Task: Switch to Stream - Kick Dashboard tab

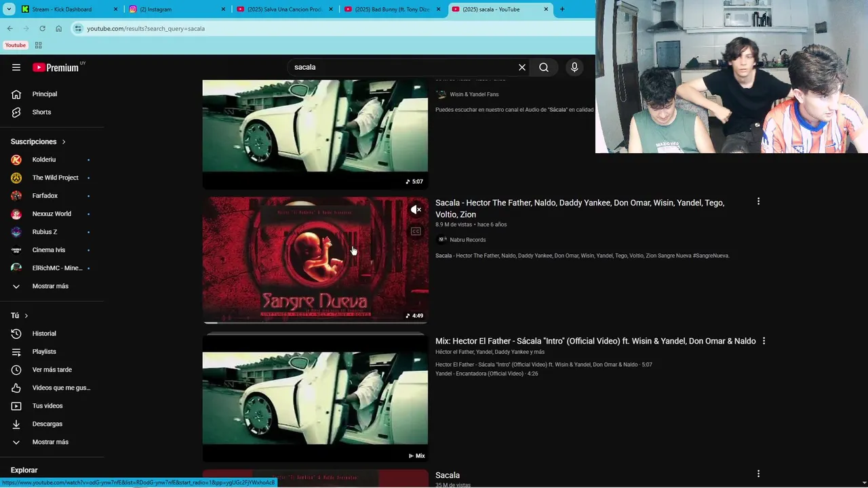Action: click(x=62, y=9)
